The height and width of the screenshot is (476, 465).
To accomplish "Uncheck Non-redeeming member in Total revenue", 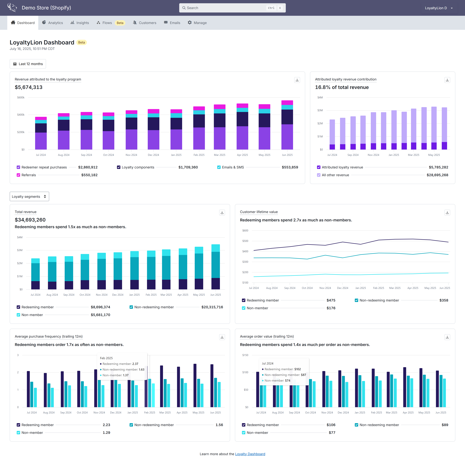I will [x=131, y=307].
